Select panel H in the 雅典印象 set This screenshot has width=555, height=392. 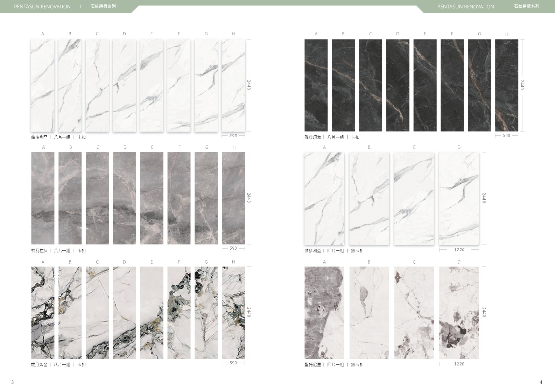pyautogui.click(x=506, y=85)
